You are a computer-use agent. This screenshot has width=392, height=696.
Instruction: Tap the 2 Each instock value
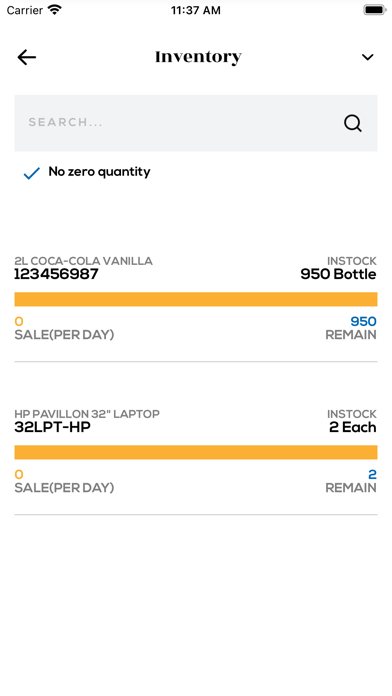(x=352, y=427)
